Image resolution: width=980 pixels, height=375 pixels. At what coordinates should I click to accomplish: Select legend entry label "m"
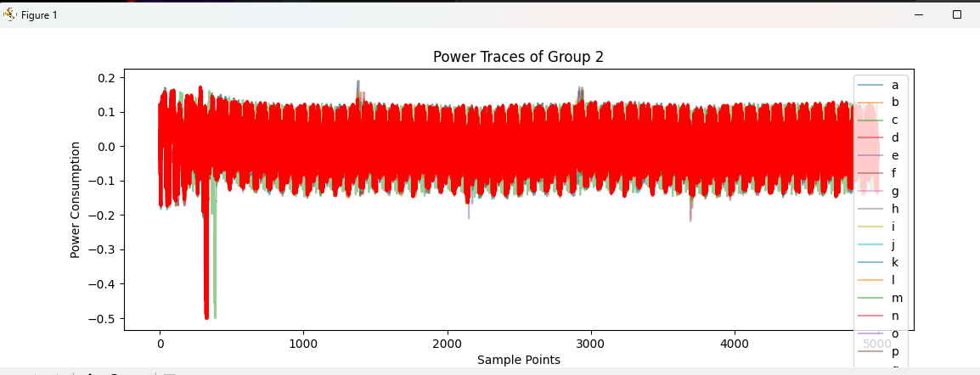[x=897, y=298]
